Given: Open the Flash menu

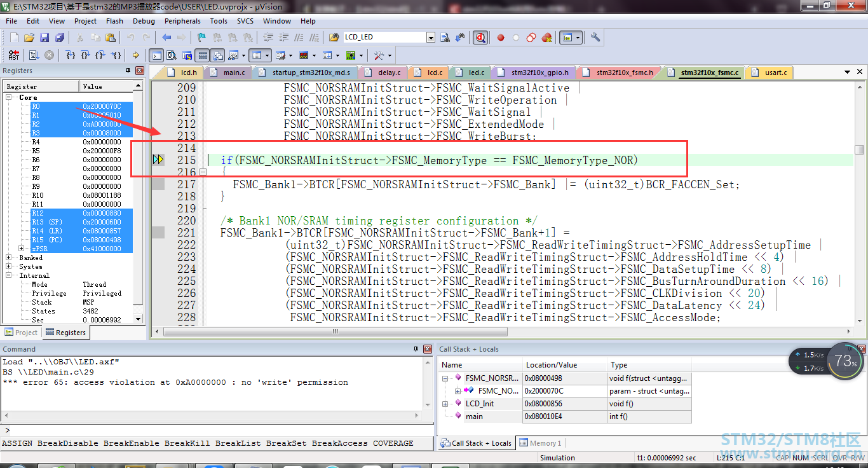Looking at the screenshot, I should coord(115,21).
